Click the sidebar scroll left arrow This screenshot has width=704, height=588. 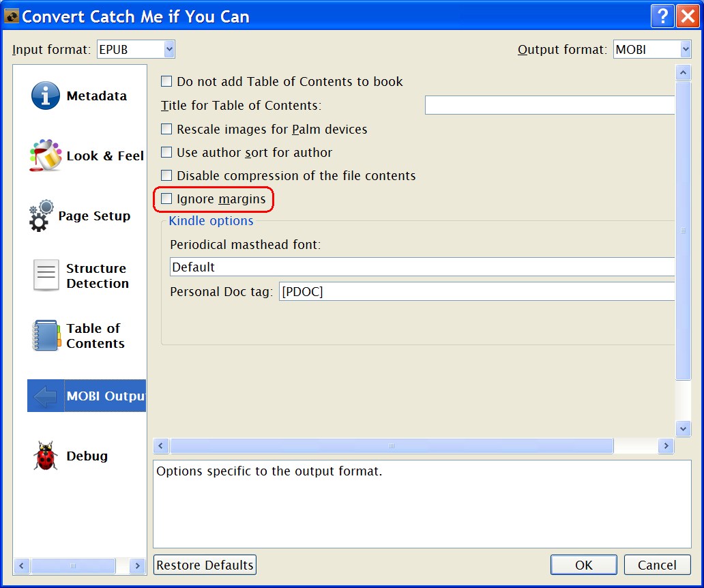[x=21, y=565]
